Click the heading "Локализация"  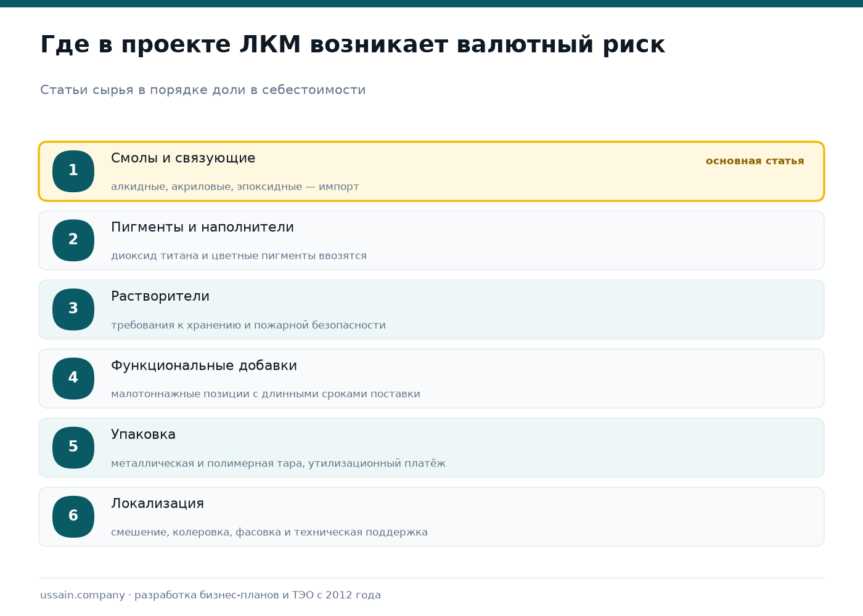click(157, 504)
